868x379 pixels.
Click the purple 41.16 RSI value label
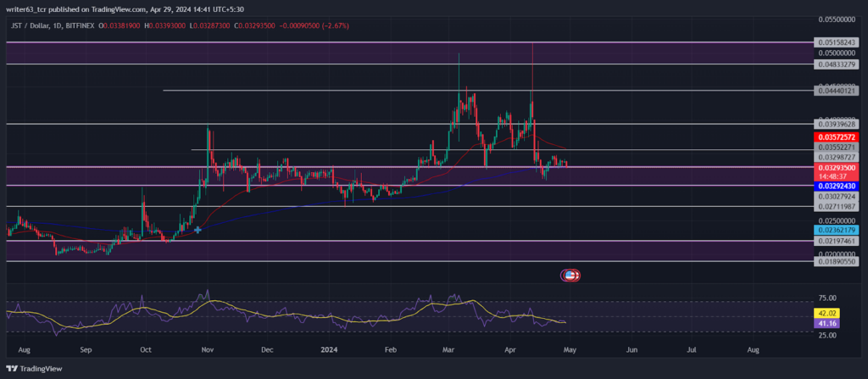coord(827,322)
